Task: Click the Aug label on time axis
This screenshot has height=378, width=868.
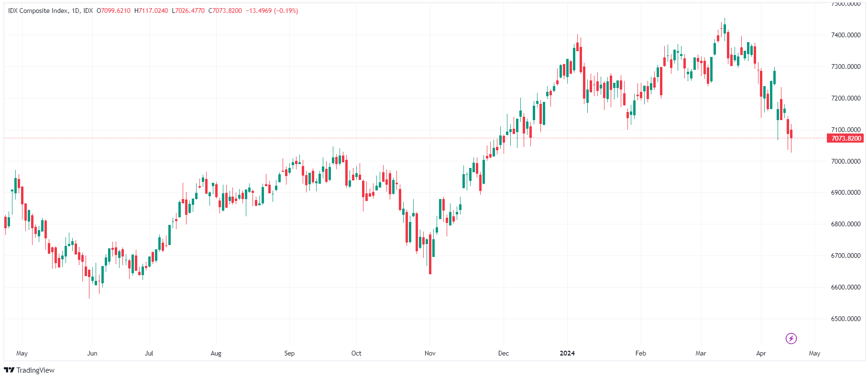Action: click(216, 353)
